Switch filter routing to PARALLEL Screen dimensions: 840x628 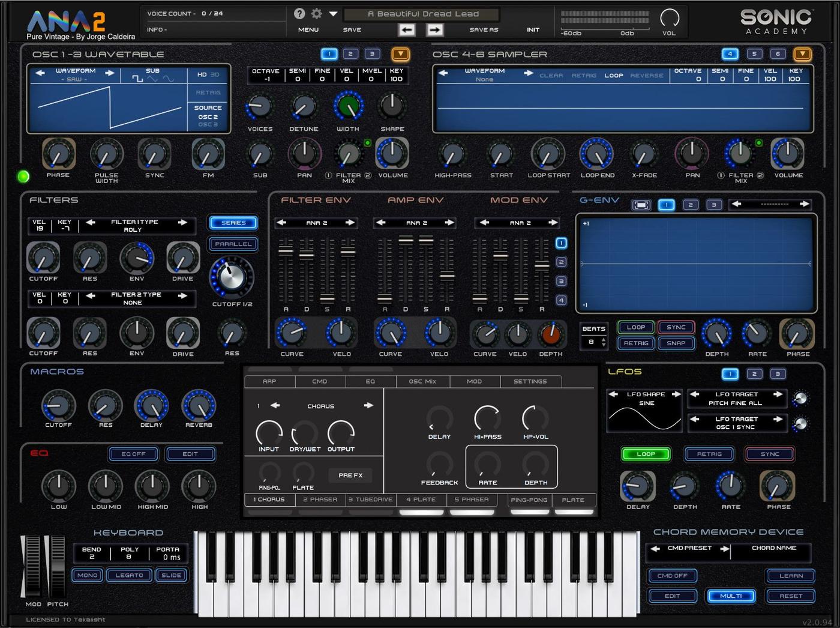coord(233,244)
